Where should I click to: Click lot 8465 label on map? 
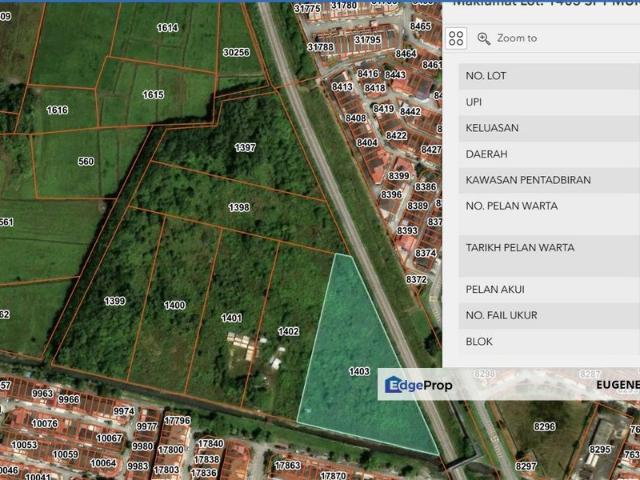pos(420,26)
